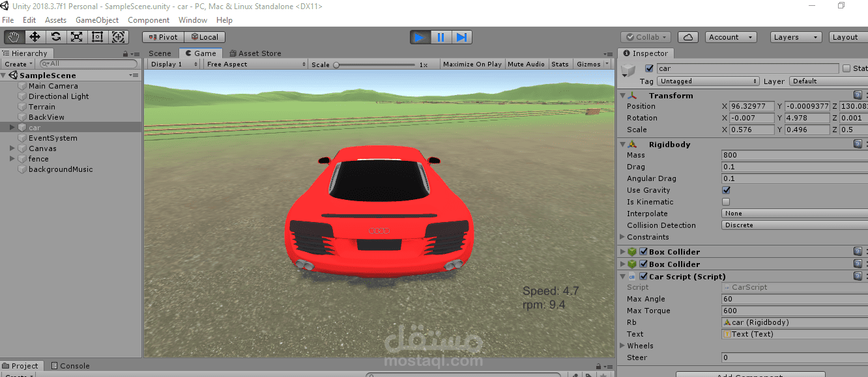The image size is (868, 377).
Task: Open the Account dropdown
Action: [731, 37]
